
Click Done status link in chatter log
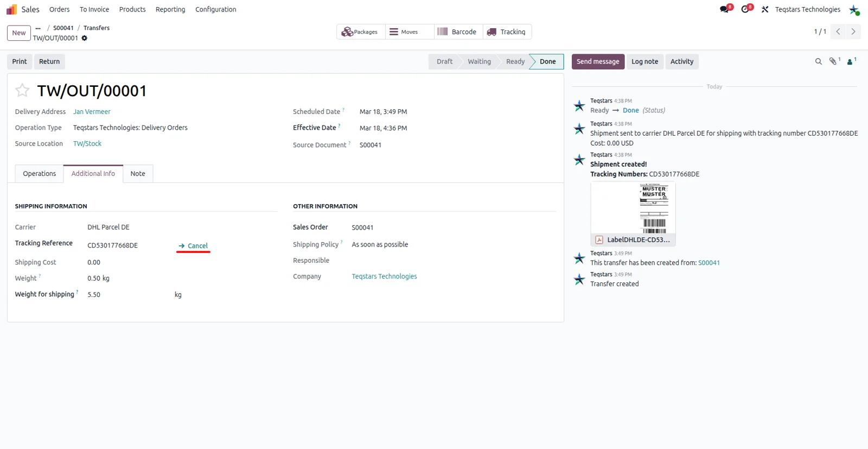tap(630, 110)
